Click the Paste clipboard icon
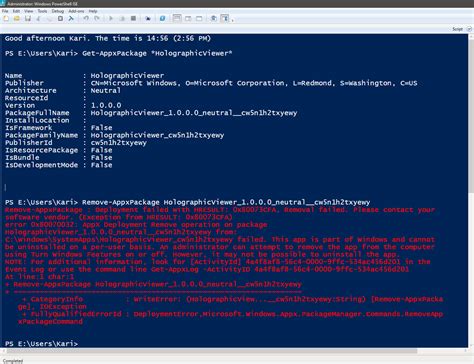Screen dimensions: 474x364 point(60,18)
